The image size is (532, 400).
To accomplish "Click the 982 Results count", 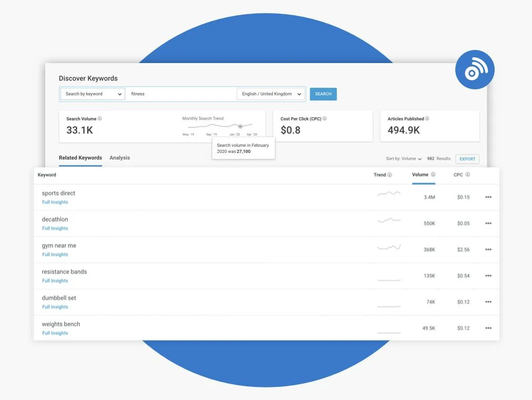I will click(438, 158).
